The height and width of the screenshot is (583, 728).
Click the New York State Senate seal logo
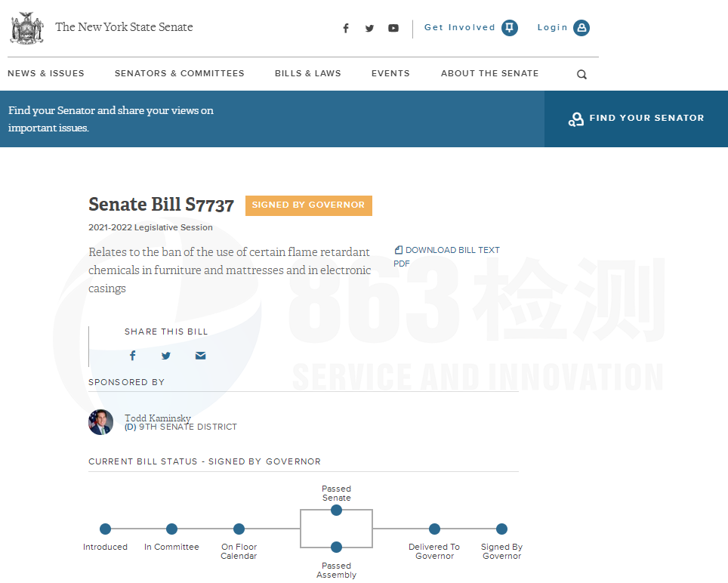coord(27,28)
